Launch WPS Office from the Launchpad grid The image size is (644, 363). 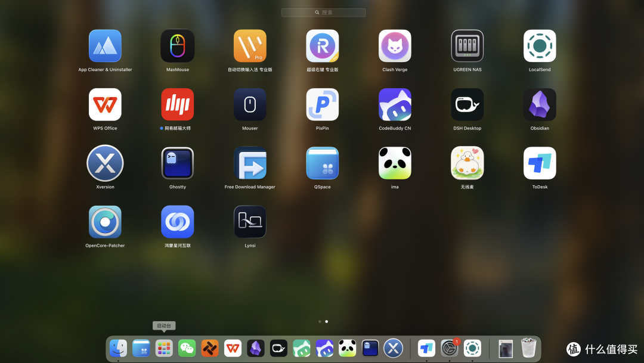tap(105, 105)
